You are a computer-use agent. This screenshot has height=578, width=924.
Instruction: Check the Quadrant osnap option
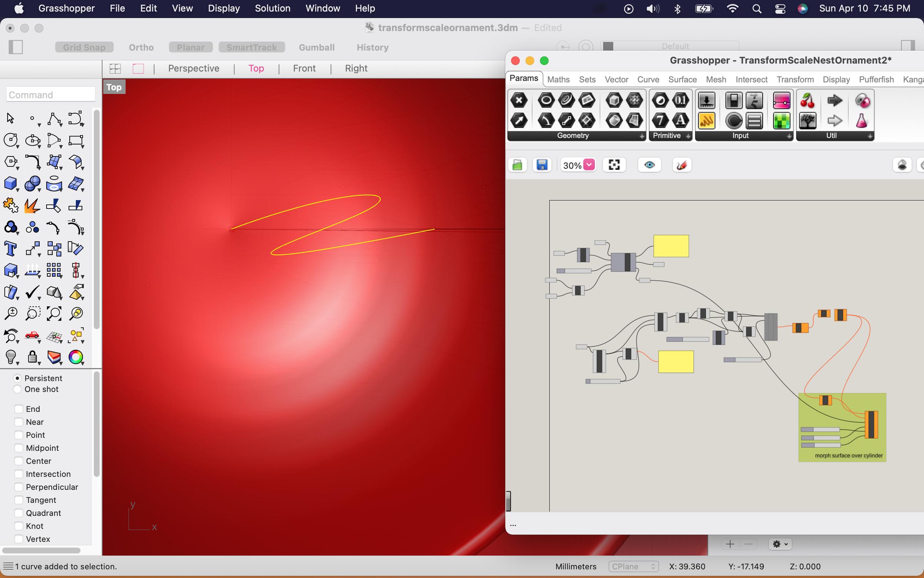click(x=18, y=513)
